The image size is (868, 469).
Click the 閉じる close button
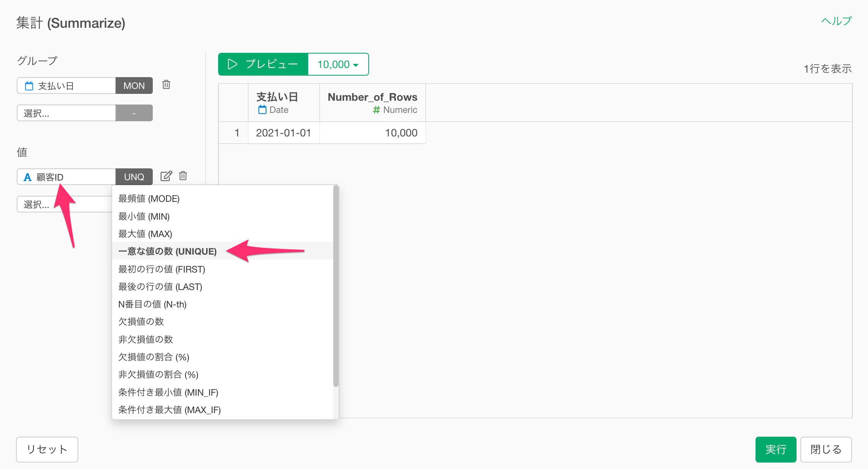pos(826,450)
